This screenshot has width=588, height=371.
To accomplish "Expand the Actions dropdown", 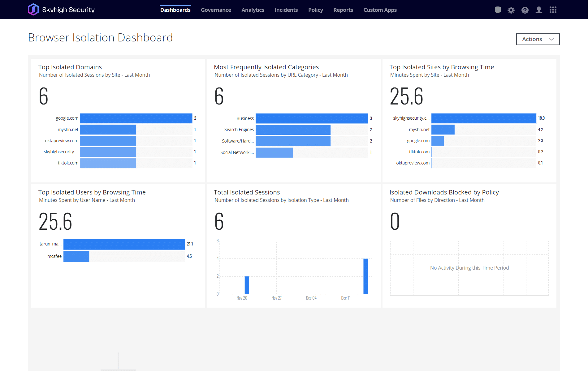I will pyautogui.click(x=538, y=39).
